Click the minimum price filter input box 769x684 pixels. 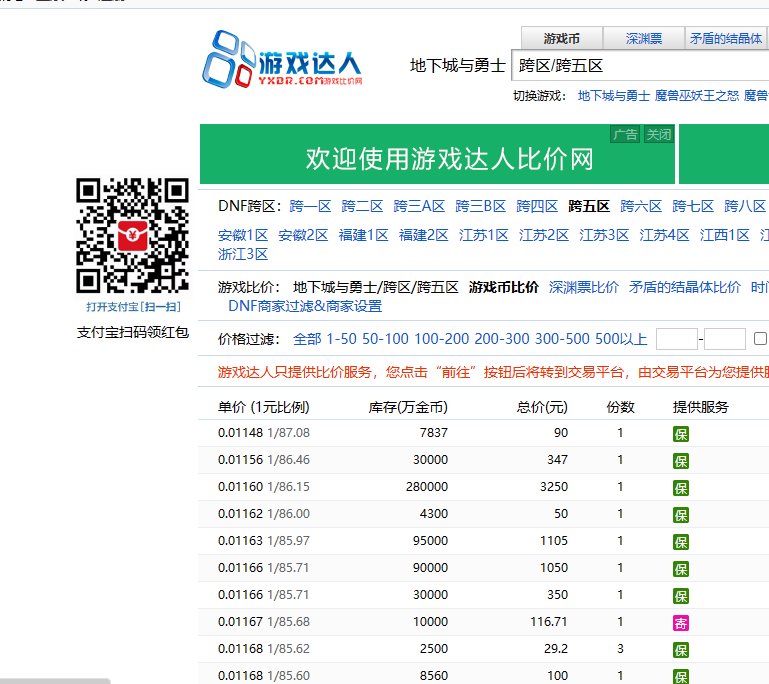[x=677, y=339]
